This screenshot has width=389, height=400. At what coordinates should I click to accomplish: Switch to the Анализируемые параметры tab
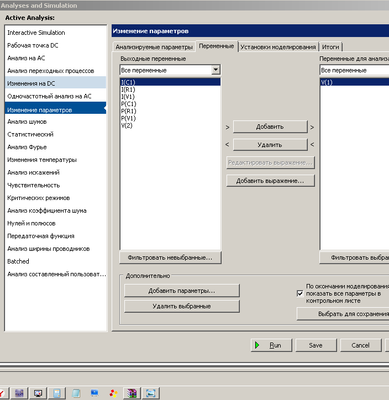coord(154,47)
